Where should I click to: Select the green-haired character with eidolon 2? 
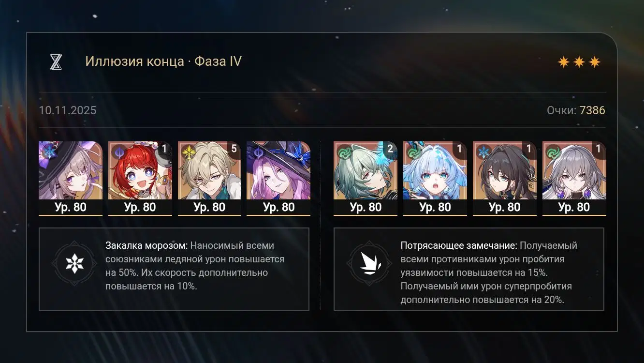366,178
